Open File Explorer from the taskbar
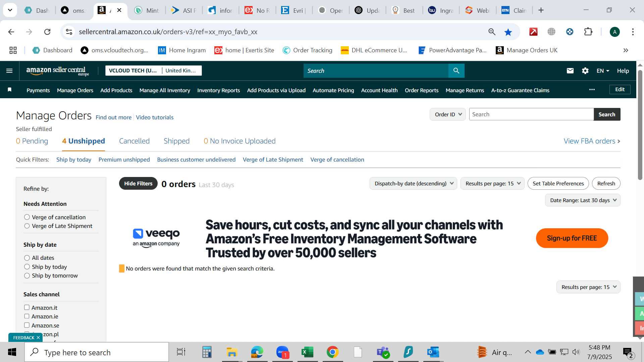 point(232,352)
